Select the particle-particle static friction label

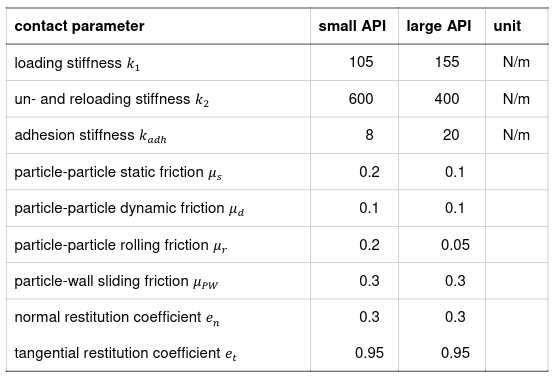coord(118,173)
